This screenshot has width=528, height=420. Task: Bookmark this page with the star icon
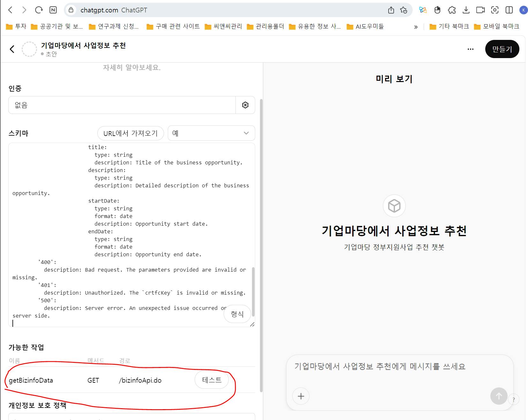404,10
